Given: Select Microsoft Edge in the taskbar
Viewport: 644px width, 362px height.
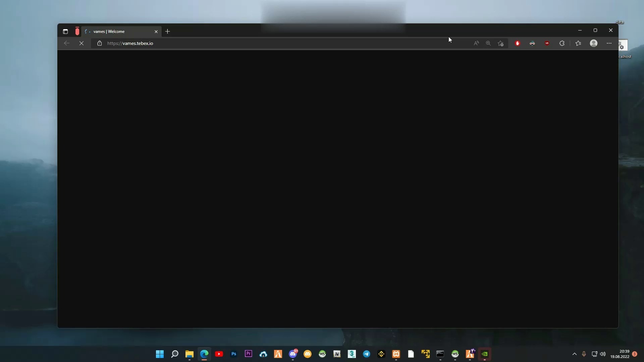Looking at the screenshot, I should pyautogui.click(x=204, y=354).
